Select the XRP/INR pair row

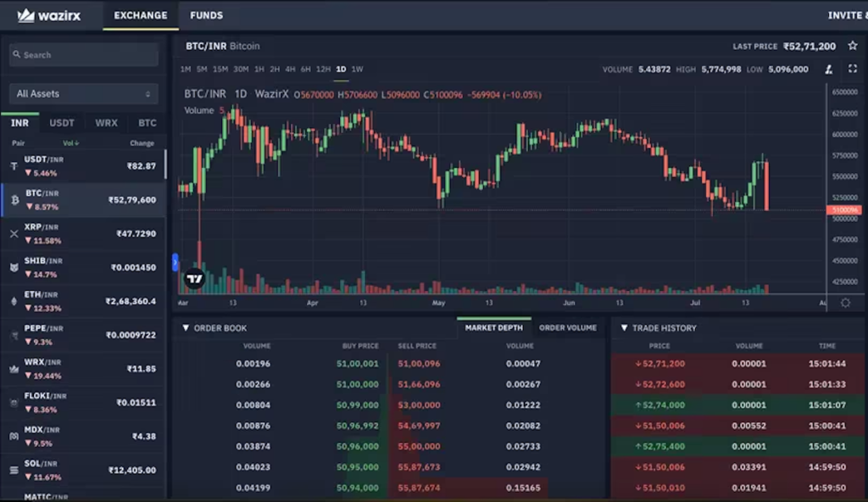tap(83, 234)
